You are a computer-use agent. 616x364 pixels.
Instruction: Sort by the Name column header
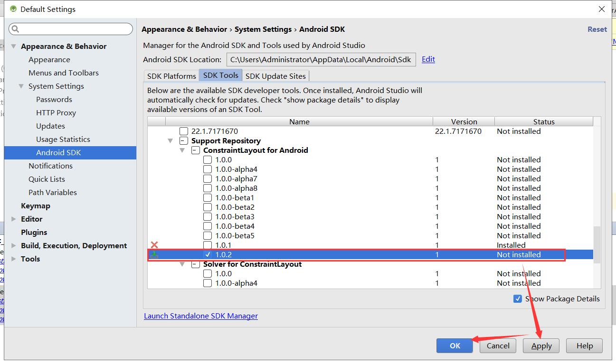pyautogui.click(x=299, y=121)
